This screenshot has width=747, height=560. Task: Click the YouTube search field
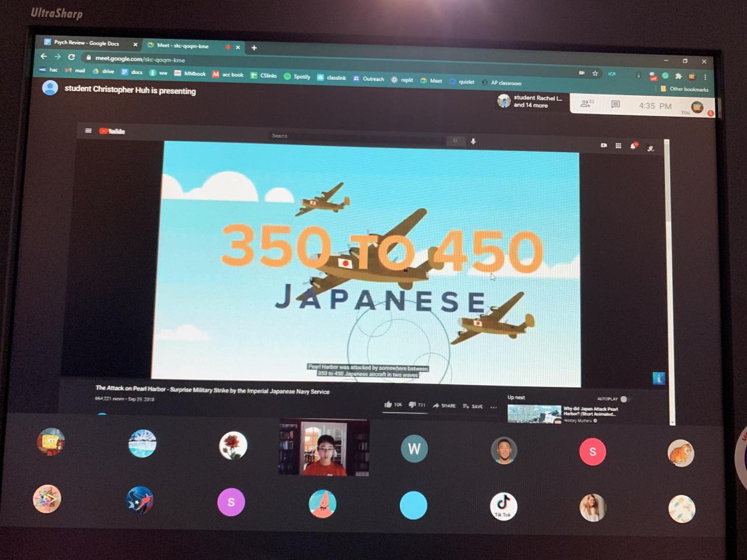click(357, 138)
